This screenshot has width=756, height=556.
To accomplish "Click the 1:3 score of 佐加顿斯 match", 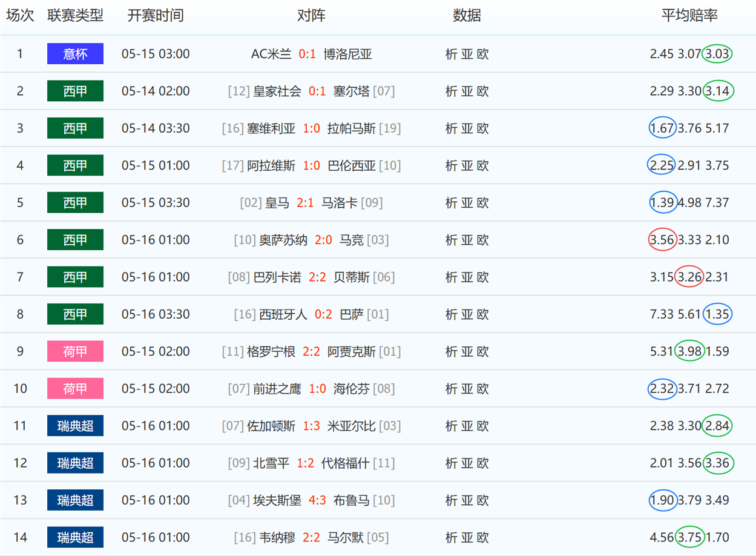I will coord(311,426).
